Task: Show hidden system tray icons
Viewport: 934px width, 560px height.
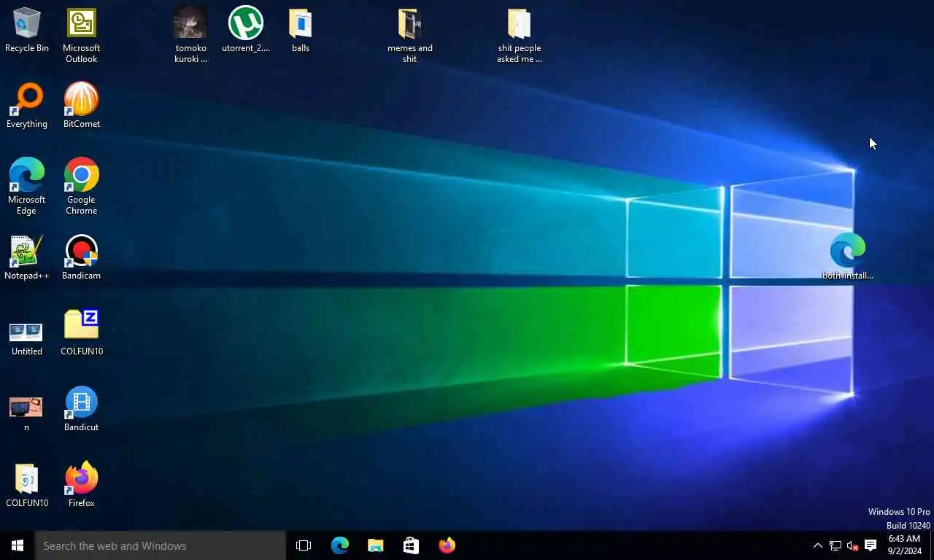Action: click(x=817, y=545)
